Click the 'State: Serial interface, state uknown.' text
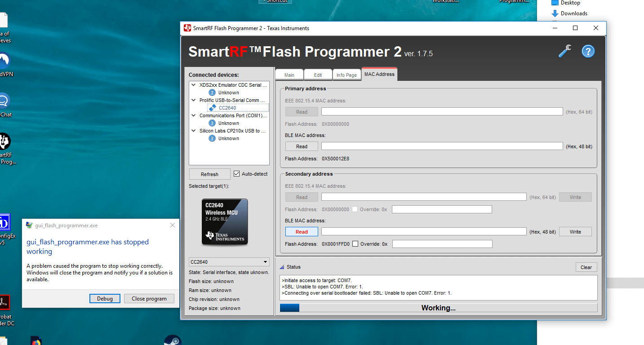This screenshot has height=345, width=644. (x=229, y=272)
